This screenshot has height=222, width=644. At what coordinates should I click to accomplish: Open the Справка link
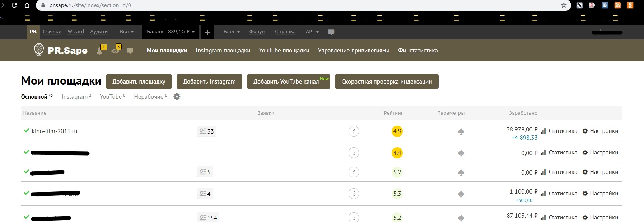tap(285, 32)
